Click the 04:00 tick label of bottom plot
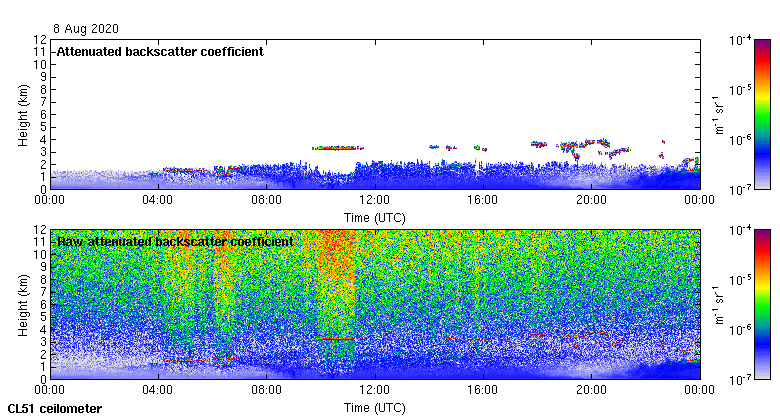780x420 pixels. [x=158, y=390]
